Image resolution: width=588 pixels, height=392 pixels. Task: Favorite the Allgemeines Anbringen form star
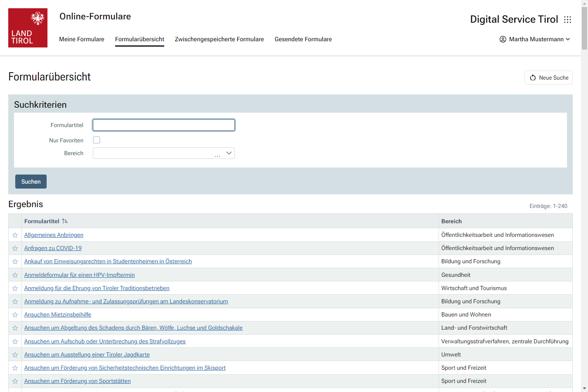[x=15, y=235]
